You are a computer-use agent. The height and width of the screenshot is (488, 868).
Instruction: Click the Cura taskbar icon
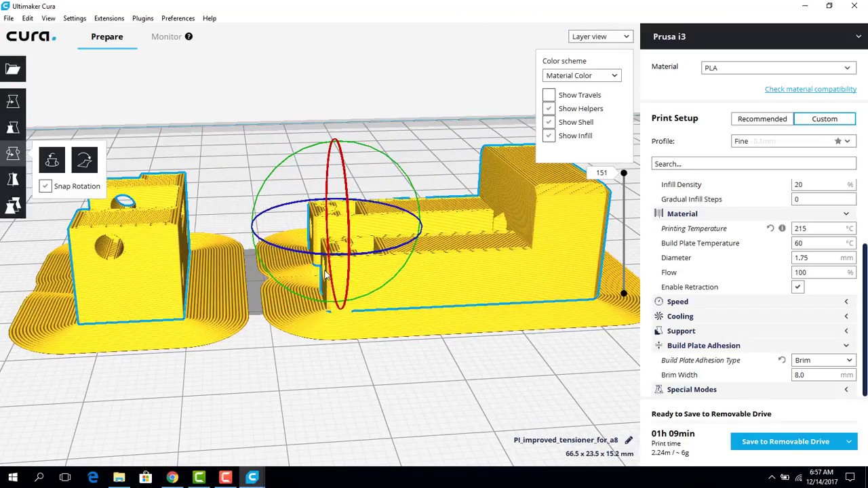(252, 477)
